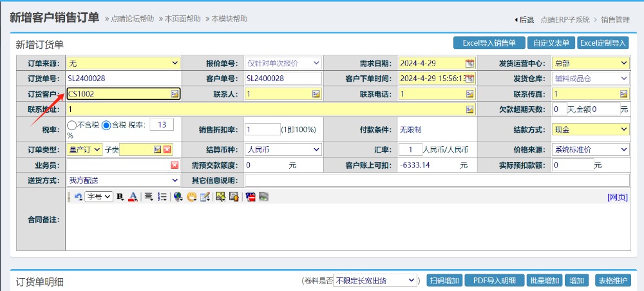Click the insert image icon in editor
The width and height of the screenshot is (644, 291).
pyautogui.click(x=220, y=196)
